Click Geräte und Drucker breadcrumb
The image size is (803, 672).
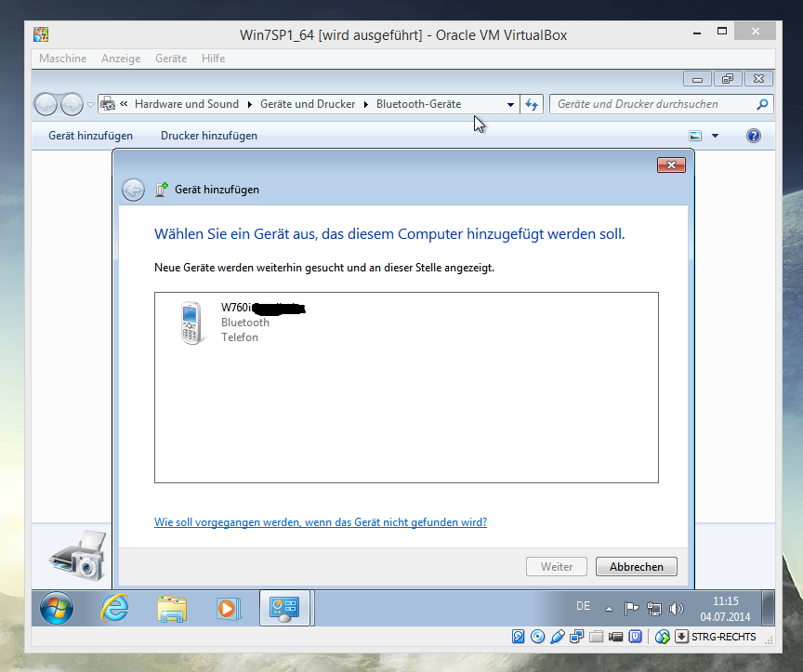[x=308, y=104]
